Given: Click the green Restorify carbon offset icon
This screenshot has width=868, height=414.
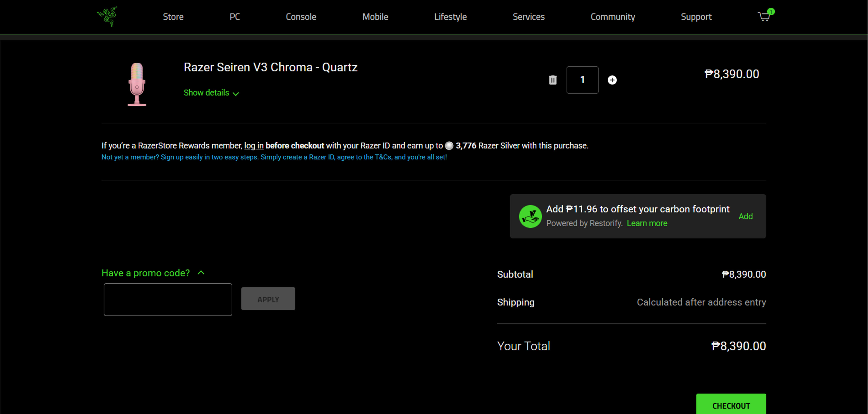Looking at the screenshot, I should point(530,216).
